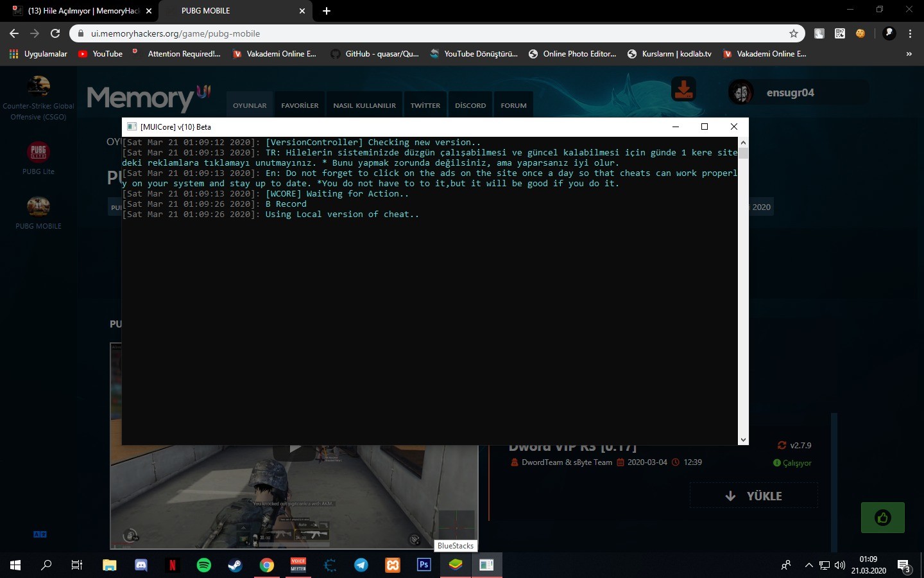The height and width of the screenshot is (578, 924).
Task: Open a new browser tab
Action: pos(327,11)
